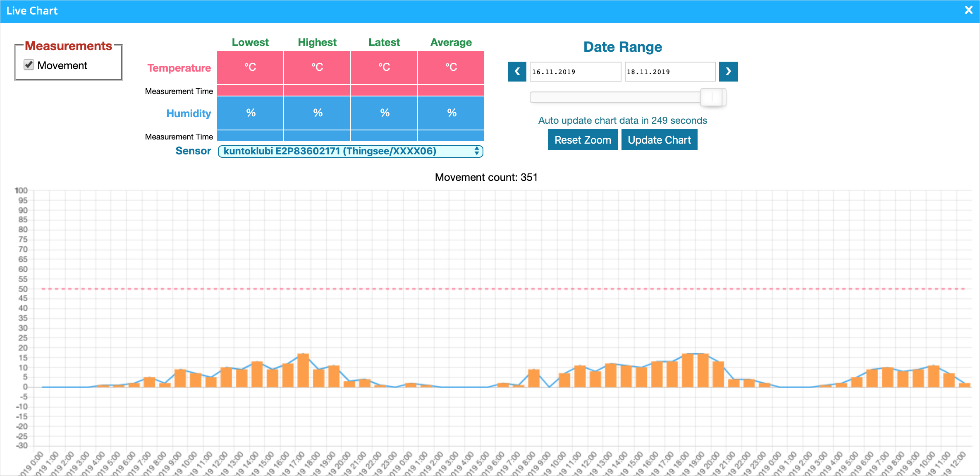Click previous date range arrow
Screen dimensions: 980x476
[517, 72]
